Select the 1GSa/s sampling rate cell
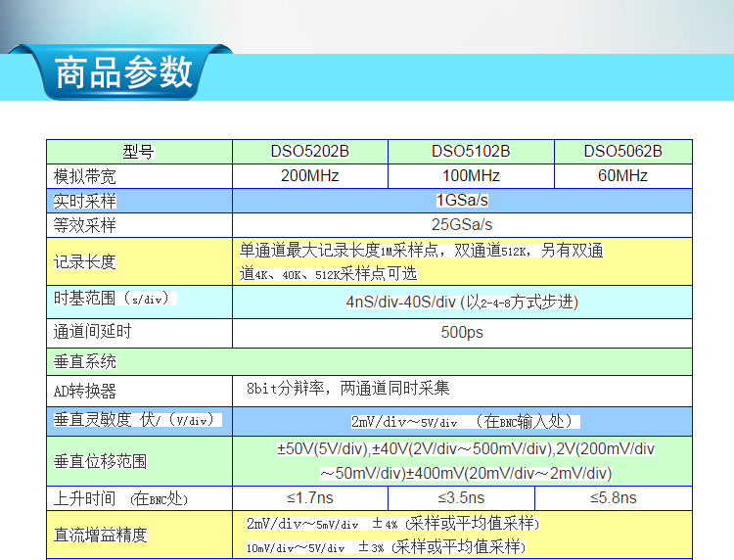This screenshot has width=734, height=560. coord(462,201)
